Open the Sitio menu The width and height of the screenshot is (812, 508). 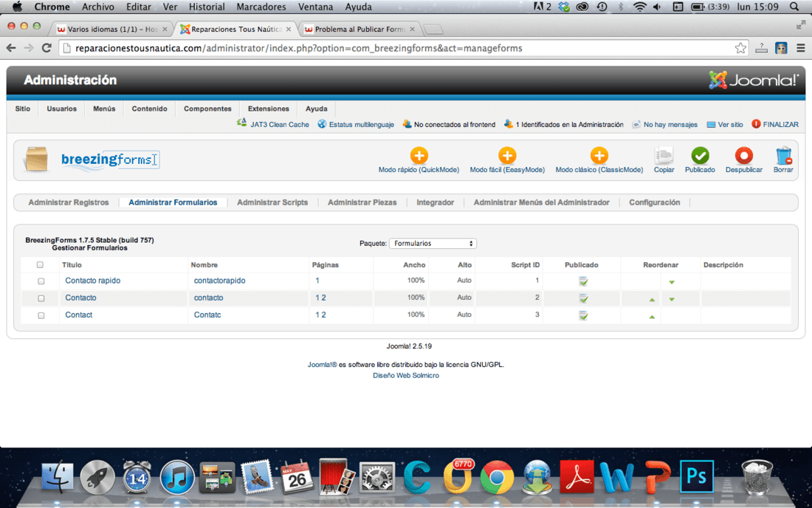pos(23,109)
